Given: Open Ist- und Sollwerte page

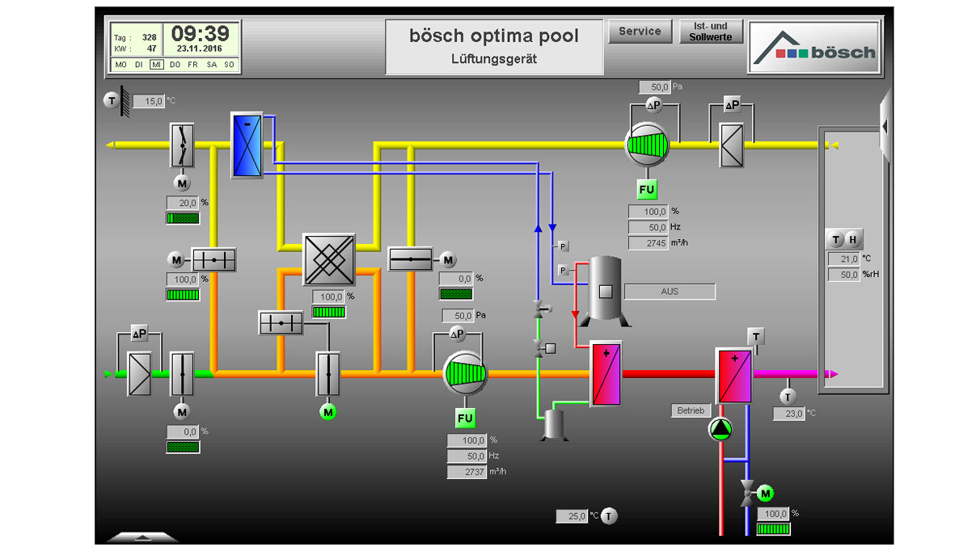Looking at the screenshot, I should (x=712, y=32).
